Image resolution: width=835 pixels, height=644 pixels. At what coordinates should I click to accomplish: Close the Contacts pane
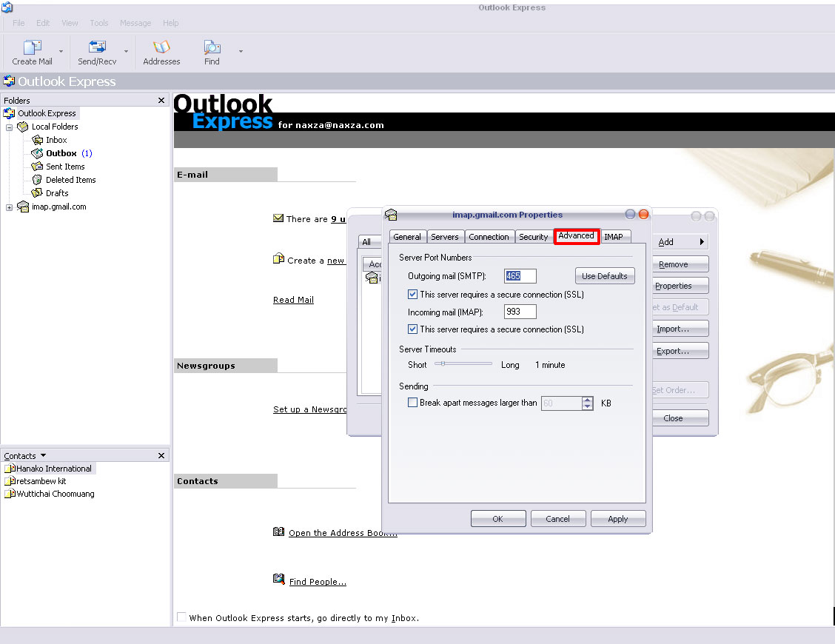[x=161, y=455]
